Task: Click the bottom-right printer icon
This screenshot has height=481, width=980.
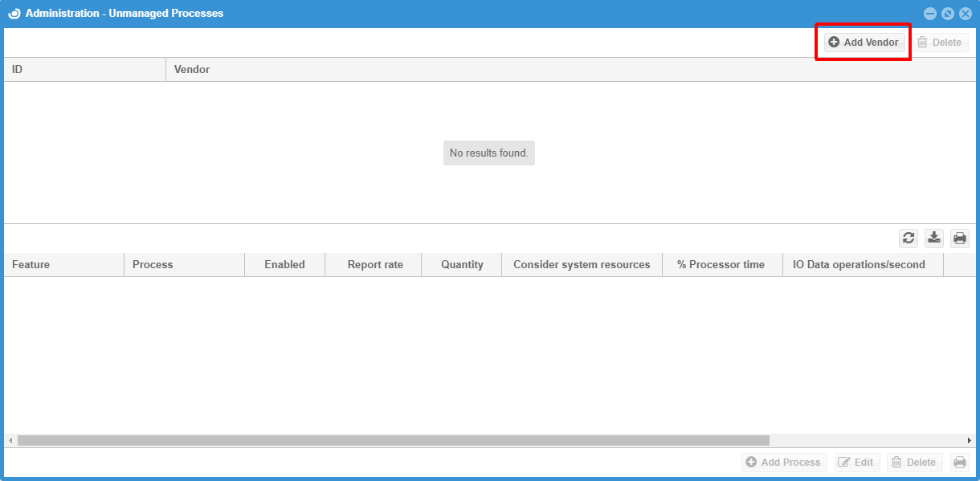Action: pos(960,463)
